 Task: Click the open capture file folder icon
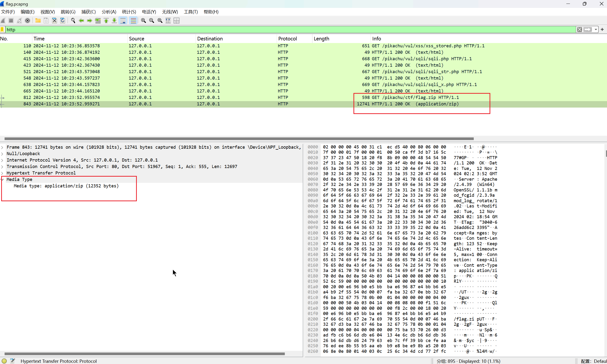pyautogui.click(x=38, y=21)
